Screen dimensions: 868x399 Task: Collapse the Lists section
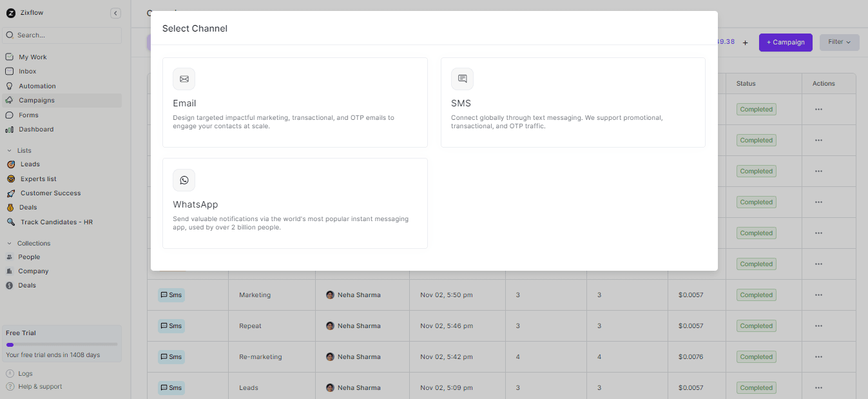click(x=10, y=150)
